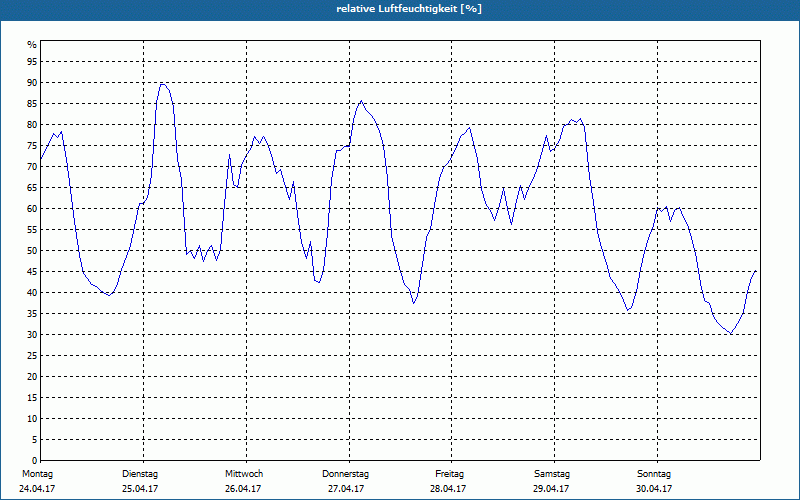Click the humidity minimum near 30% on Sonntag
This screenshot has width=800, height=500.
point(731,334)
